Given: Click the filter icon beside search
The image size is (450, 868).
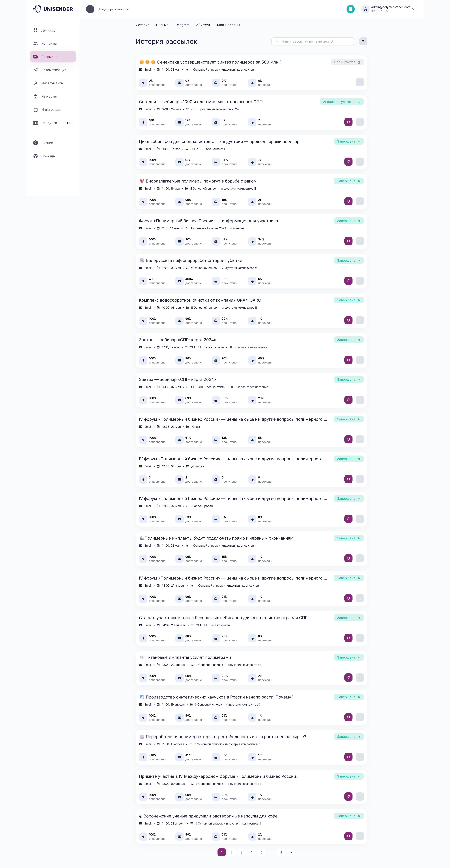Looking at the screenshot, I should [x=363, y=41].
